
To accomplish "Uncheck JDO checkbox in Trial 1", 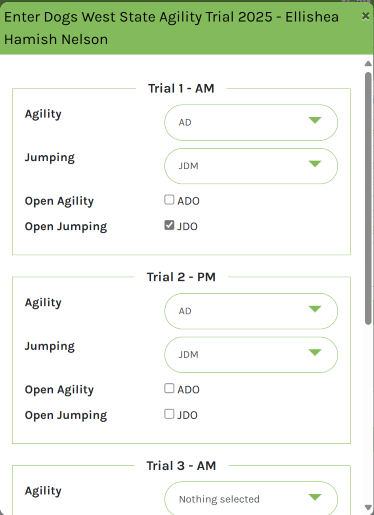I will pyautogui.click(x=169, y=225).
